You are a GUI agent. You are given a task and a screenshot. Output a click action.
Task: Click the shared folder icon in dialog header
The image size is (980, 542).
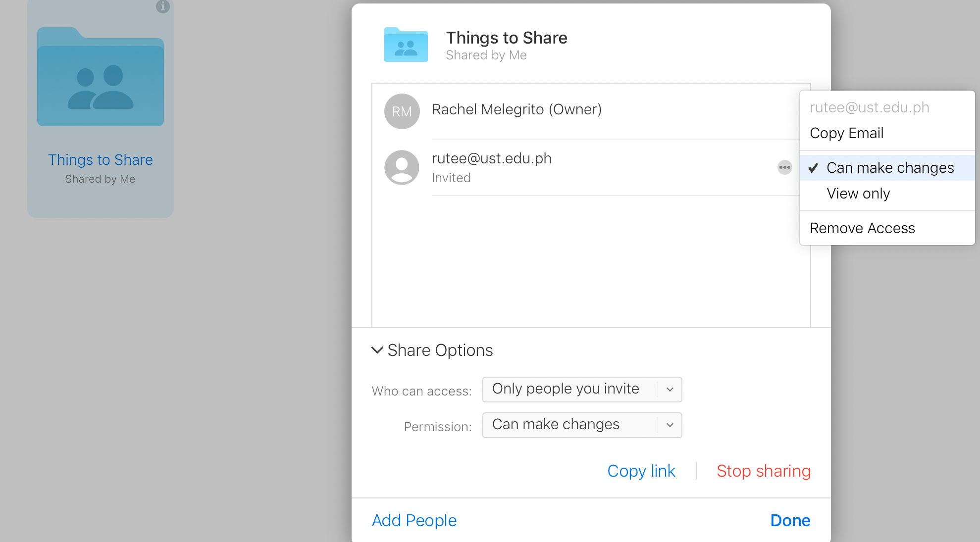click(406, 45)
